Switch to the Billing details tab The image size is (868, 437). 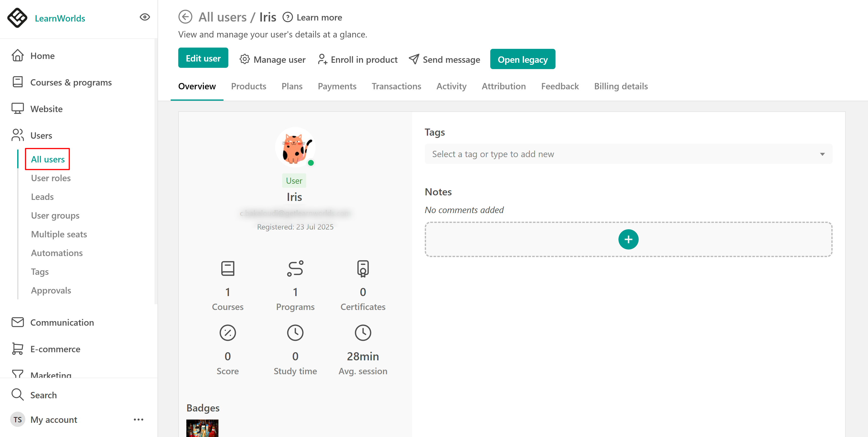(621, 86)
